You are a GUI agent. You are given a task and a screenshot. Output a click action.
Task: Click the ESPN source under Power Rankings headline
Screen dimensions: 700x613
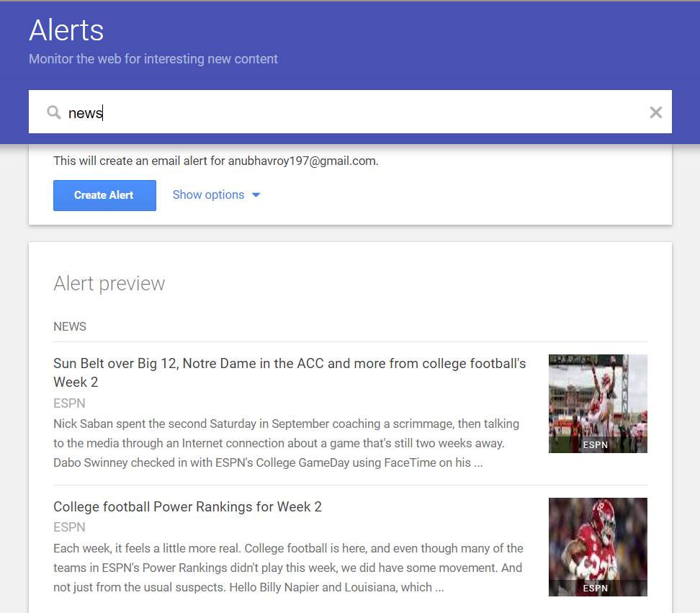click(69, 527)
